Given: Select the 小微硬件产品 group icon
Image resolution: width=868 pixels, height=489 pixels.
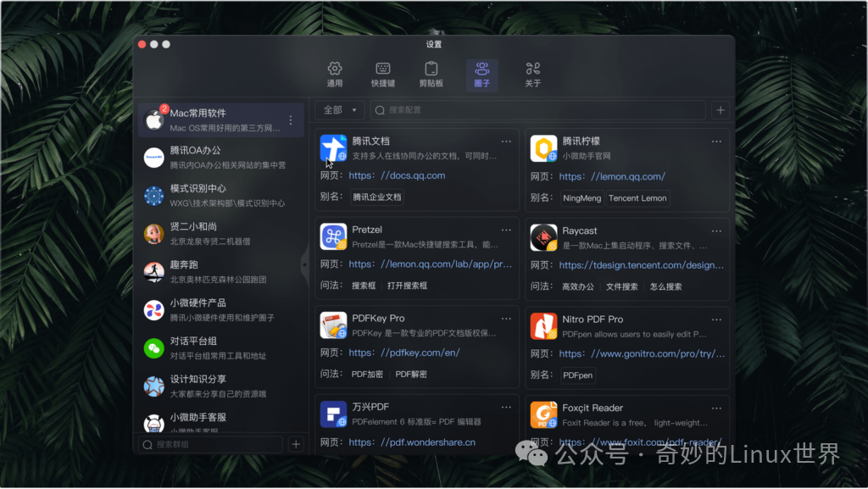Looking at the screenshot, I should tap(154, 310).
